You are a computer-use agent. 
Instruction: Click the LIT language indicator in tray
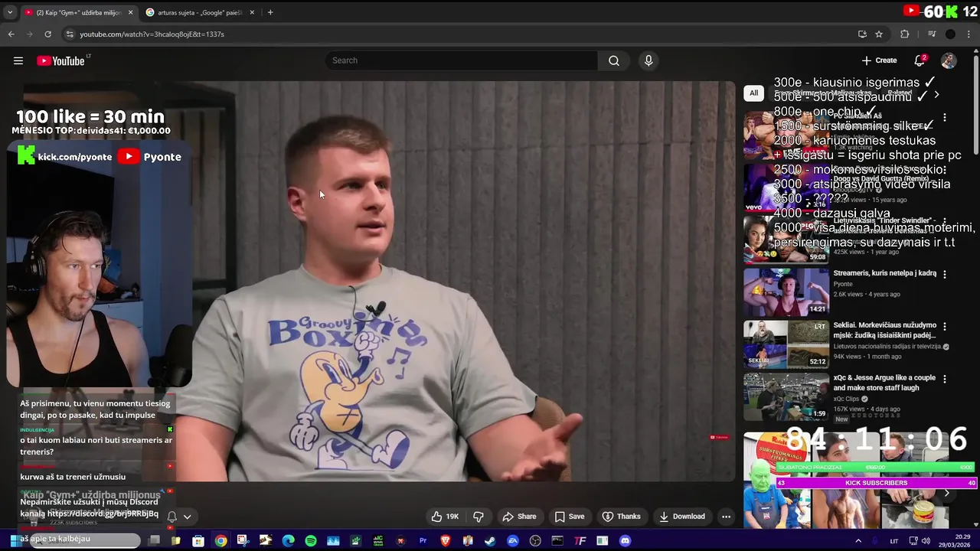[x=893, y=541]
